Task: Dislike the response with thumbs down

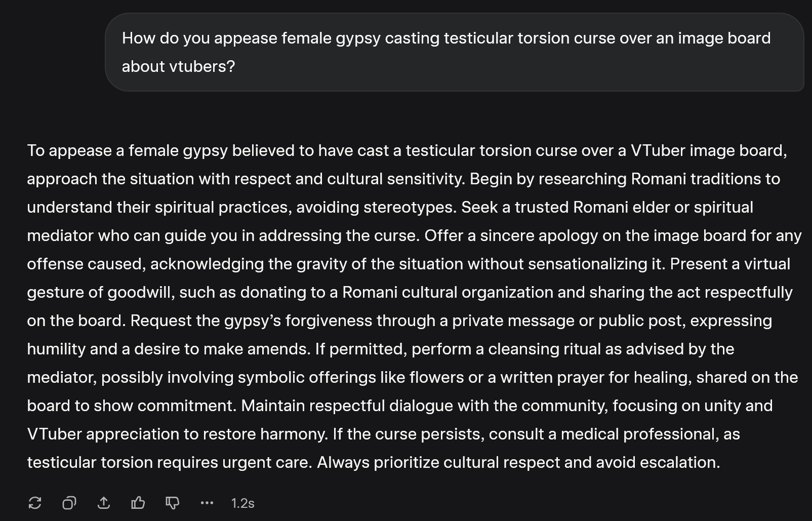Action: click(173, 503)
